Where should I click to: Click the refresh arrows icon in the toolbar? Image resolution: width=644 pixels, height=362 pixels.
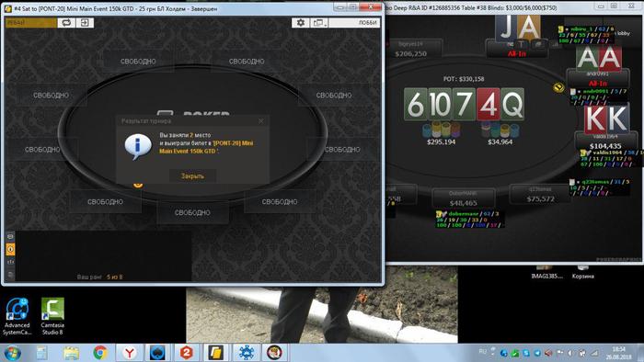coord(66,23)
